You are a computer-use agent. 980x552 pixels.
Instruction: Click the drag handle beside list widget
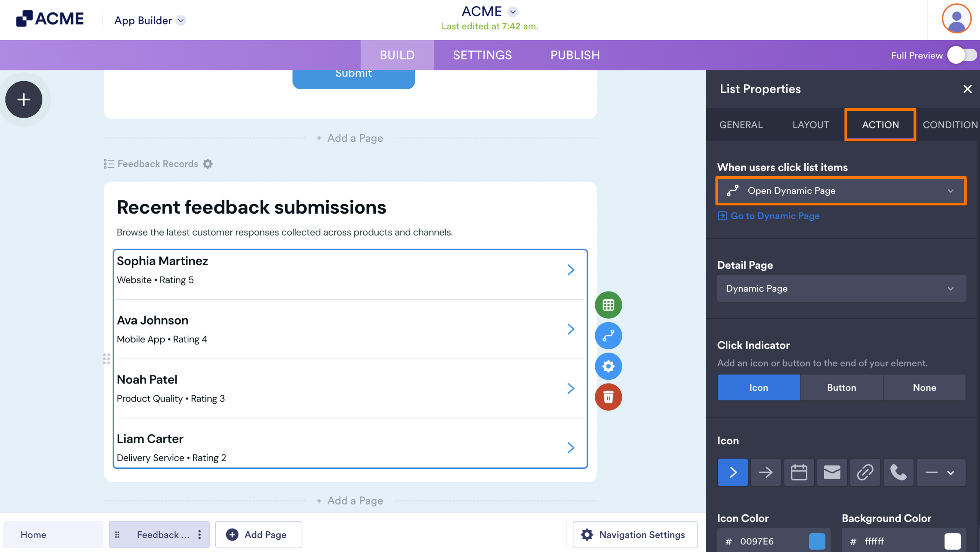(106, 359)
